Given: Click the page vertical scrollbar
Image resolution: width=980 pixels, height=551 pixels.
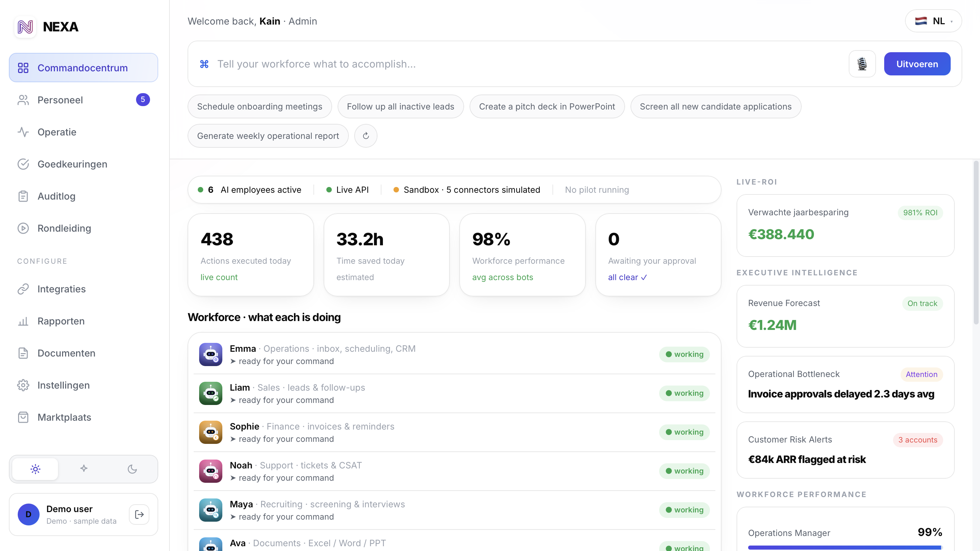Looking at the screenshot, I should click(x=976, y=243).
